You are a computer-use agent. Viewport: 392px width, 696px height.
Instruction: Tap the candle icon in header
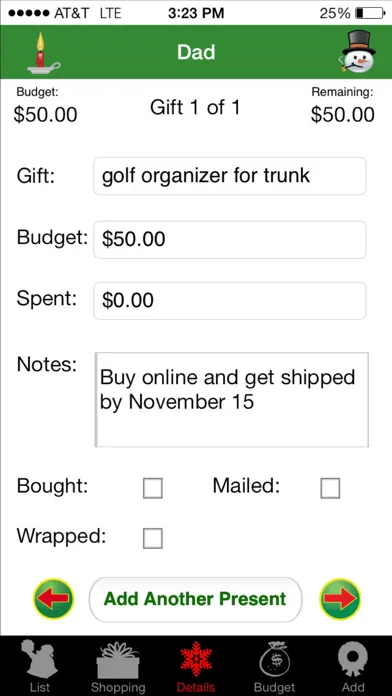(x=43, y=53)
